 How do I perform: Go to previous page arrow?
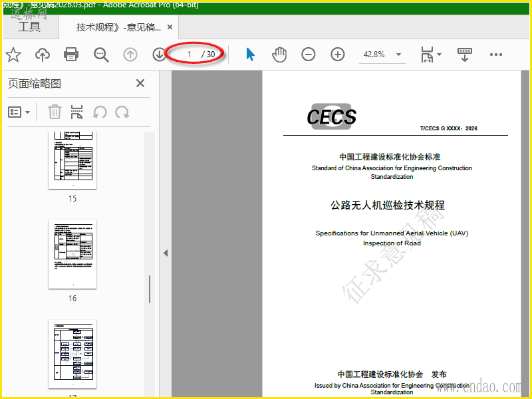coord(130,55)
